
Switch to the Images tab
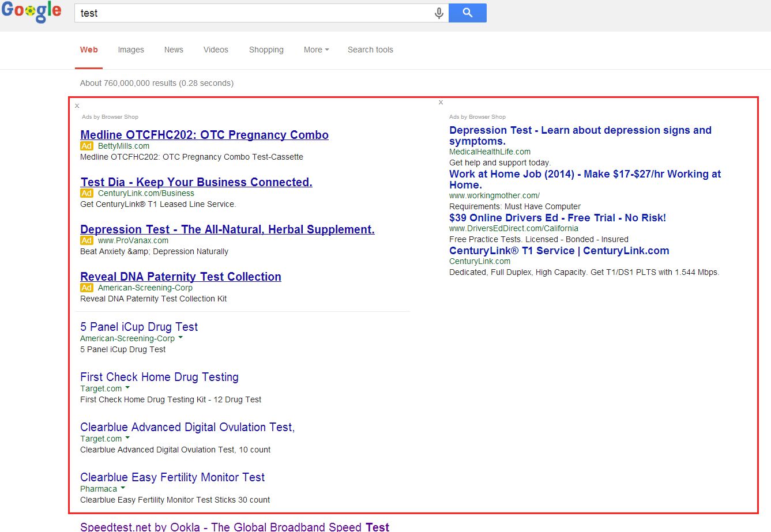point(131,50)
